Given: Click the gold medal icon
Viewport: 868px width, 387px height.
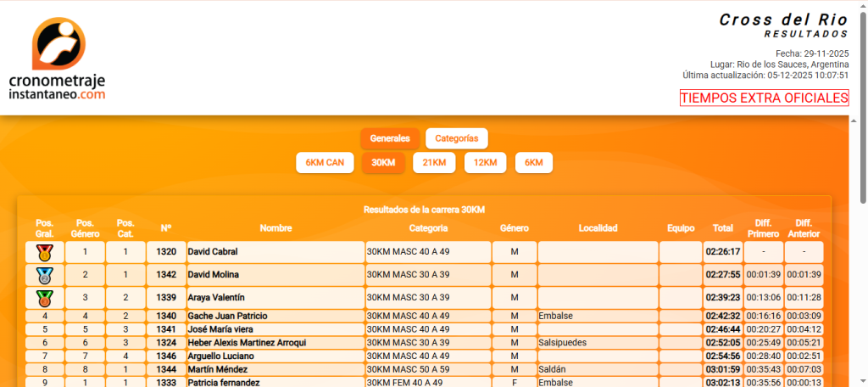Looking at the screenshot, I should (x=44, y=252).
